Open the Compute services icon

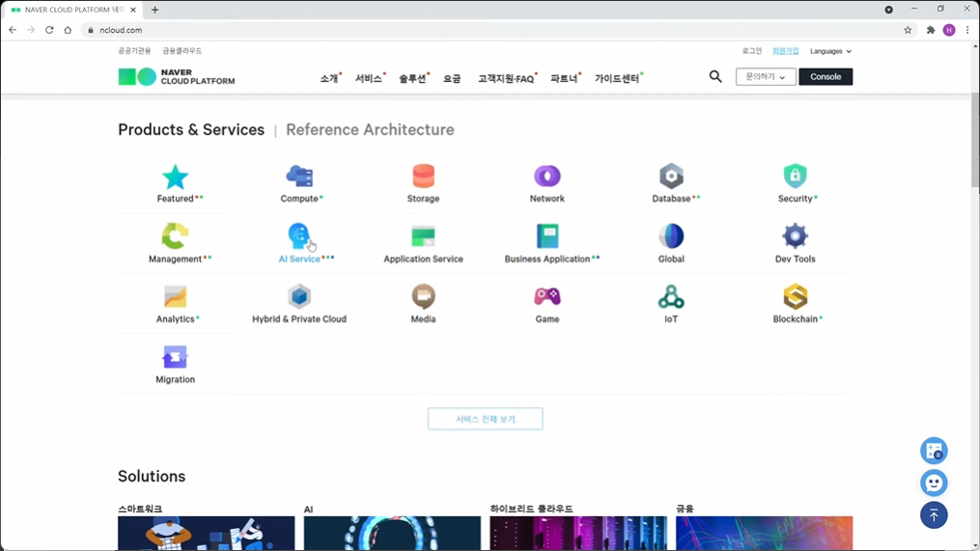coord(299,177)
